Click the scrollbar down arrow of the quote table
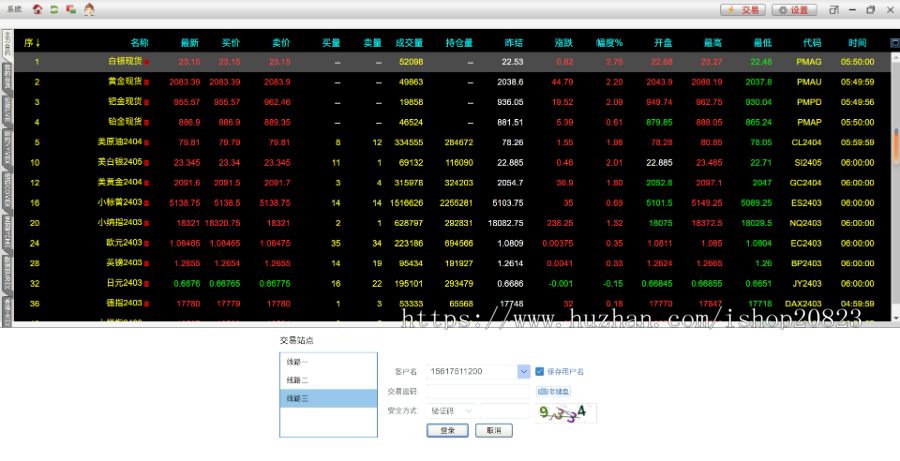This screenshot has width=900, height=461. pos(895,317)
